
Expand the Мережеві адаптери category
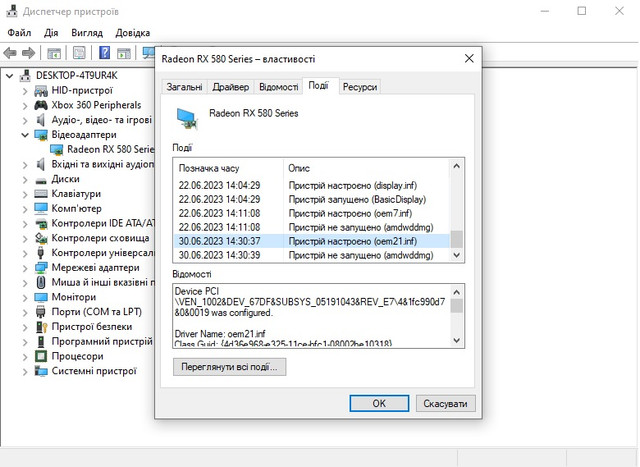tap(25, 268)
